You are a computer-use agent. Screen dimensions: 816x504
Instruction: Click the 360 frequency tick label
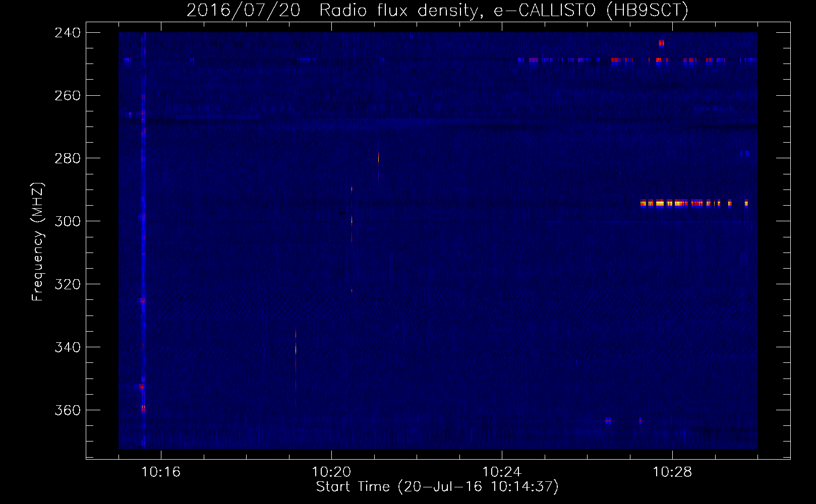(68, 410)
